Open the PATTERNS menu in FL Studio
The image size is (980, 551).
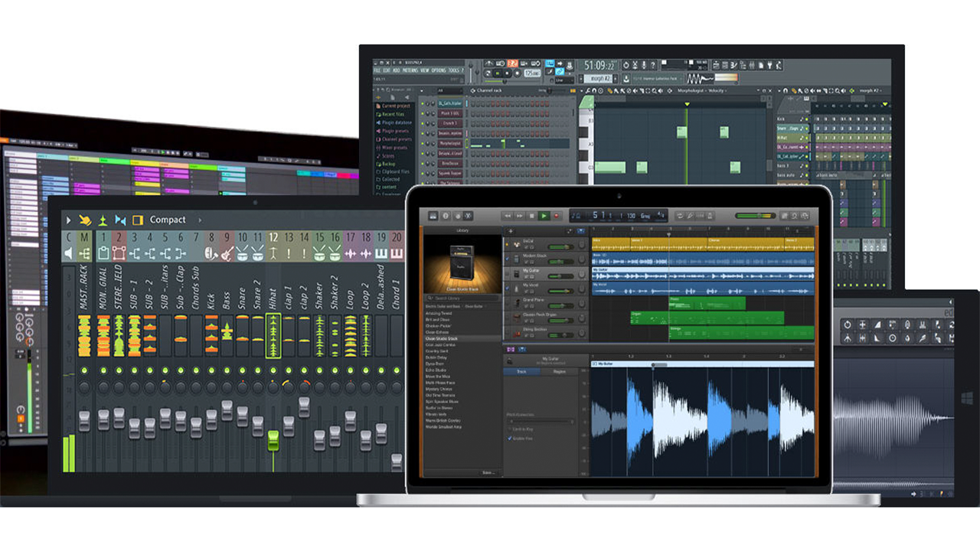point(410,70)
